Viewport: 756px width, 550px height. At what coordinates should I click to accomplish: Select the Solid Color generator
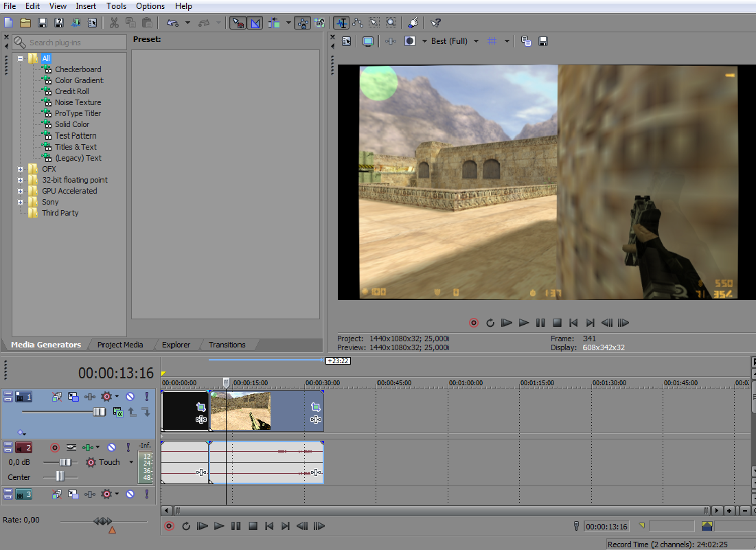(72, 124)
